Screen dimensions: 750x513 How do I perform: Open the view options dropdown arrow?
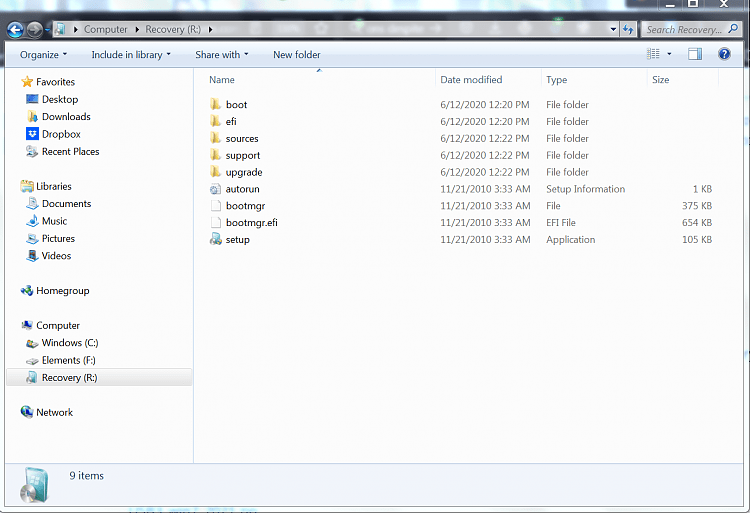pyautogui.click(x=669, y=54)
